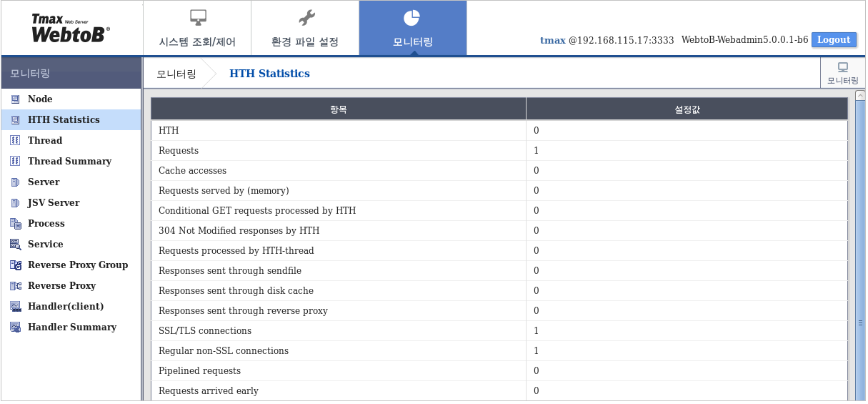Open Handler Summary in the sidebar
Screen dimensions: 868x404
pyautogui.click(x=71, y=327)
